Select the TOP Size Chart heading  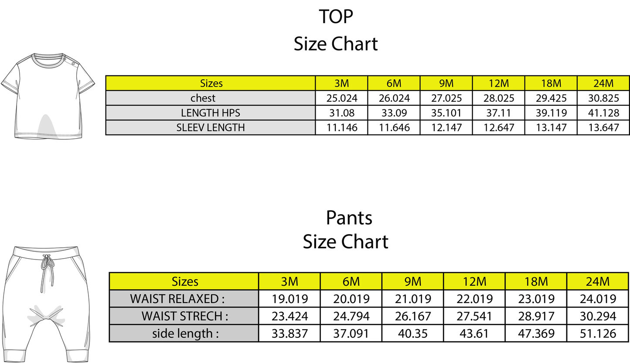336,30
